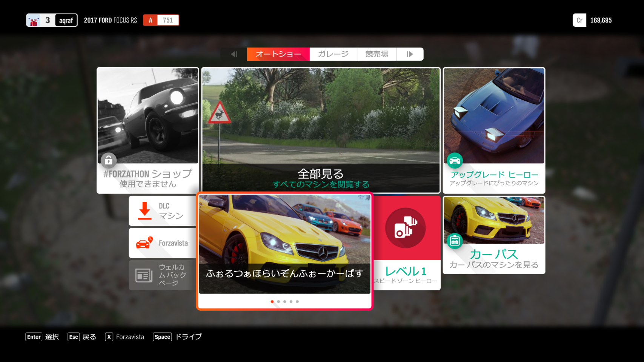
Task: Open 全部見る to browse all cars
Action: 321,130
